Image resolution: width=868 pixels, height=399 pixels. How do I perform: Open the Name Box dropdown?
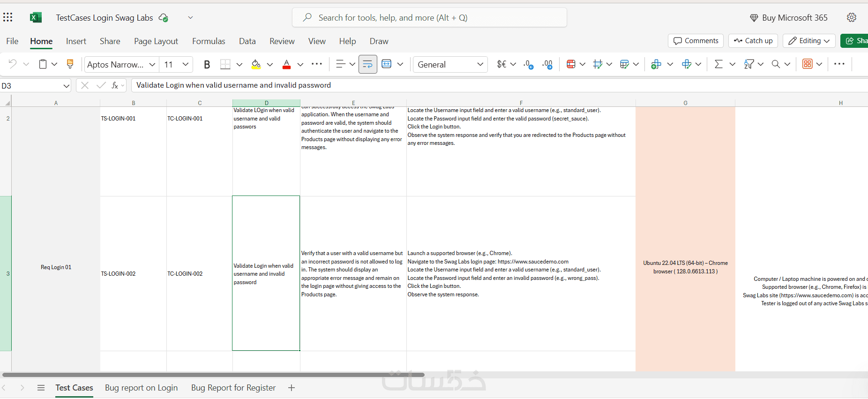click(x=66, y=86)
